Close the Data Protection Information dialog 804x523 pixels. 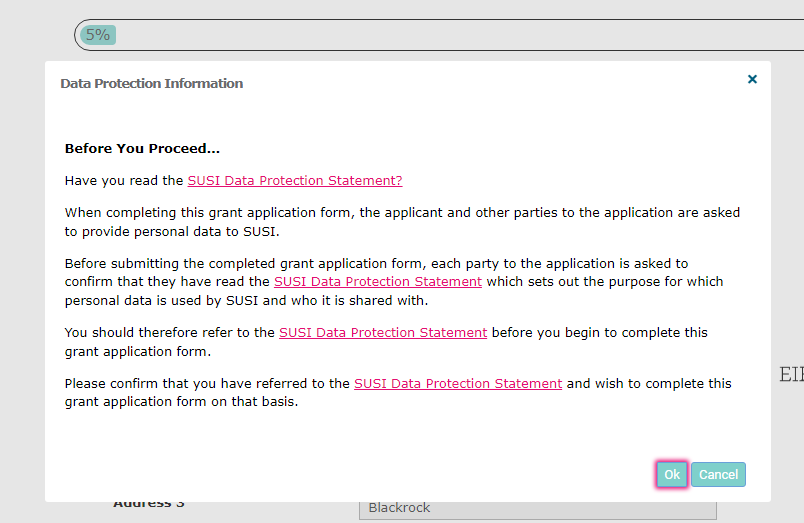(752, 80)
